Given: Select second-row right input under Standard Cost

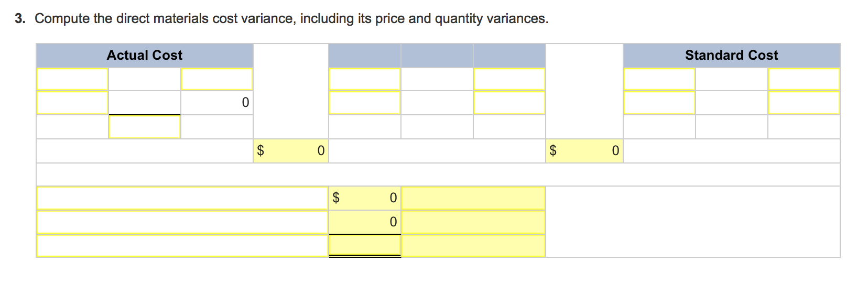Looking at the screenshot, I should coord(804,103).
